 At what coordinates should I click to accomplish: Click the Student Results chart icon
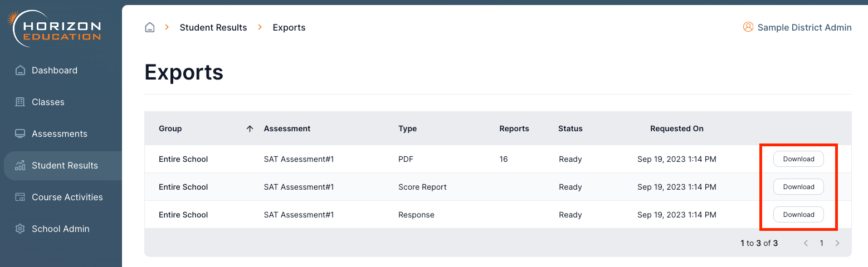[20, 165]
